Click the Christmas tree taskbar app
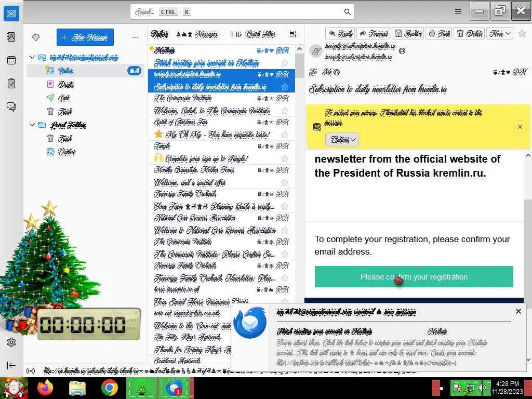The height and width of the screenshot is (399, 532). [142, 388]
